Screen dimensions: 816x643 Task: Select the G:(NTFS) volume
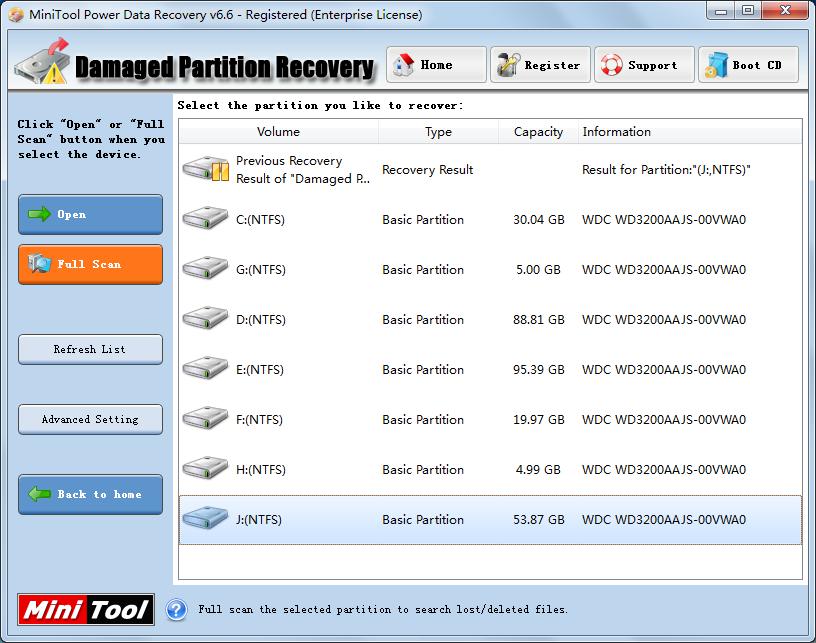(x=490, y=269)
